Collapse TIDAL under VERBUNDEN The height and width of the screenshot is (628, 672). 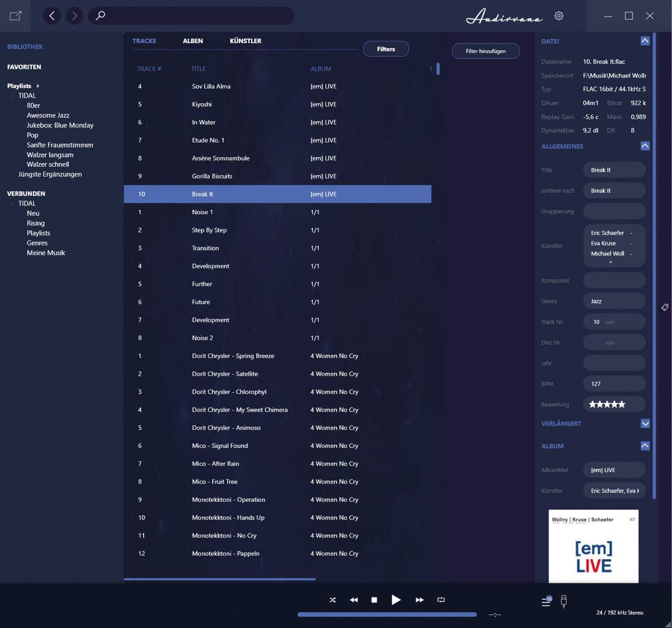(x=13, y=204)
